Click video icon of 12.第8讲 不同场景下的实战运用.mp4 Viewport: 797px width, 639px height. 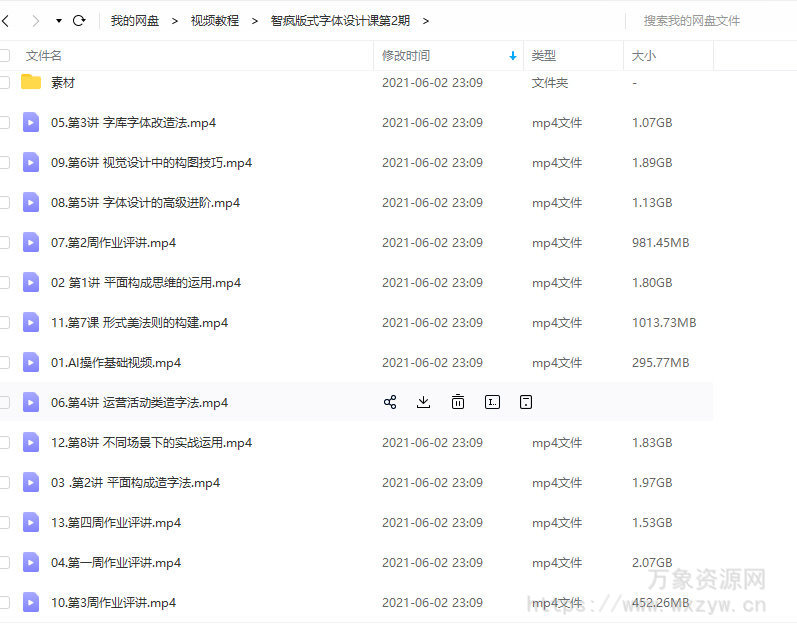(31, 442)
